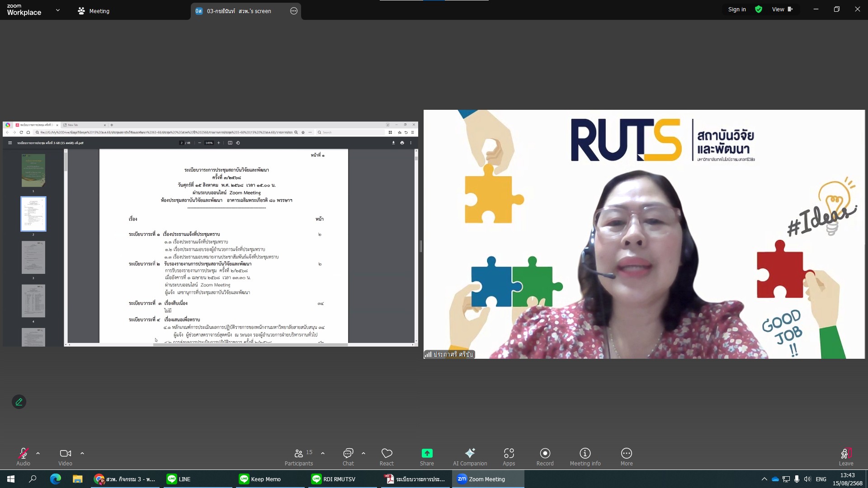Viewport: 868px width, 488px height.
Task: Click the Windows Start button
Action: pos(11,479)
